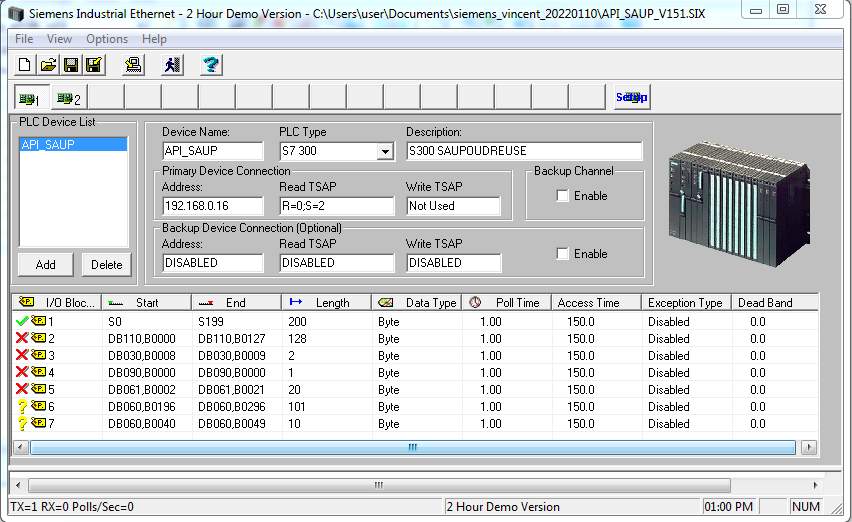Click the Add device button

[x=45, y=265]
